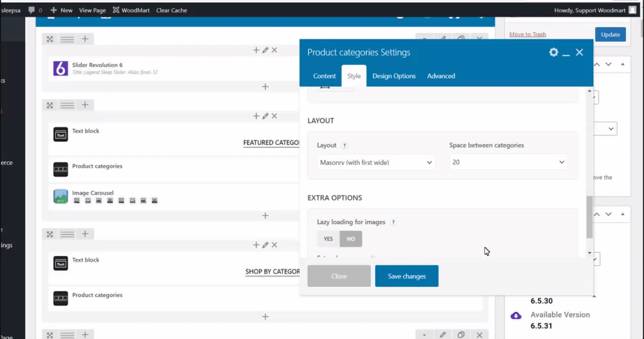Viewport: 644px width, 339px height.
Task: Click the Save changes button
Action: tap(406, 276)
